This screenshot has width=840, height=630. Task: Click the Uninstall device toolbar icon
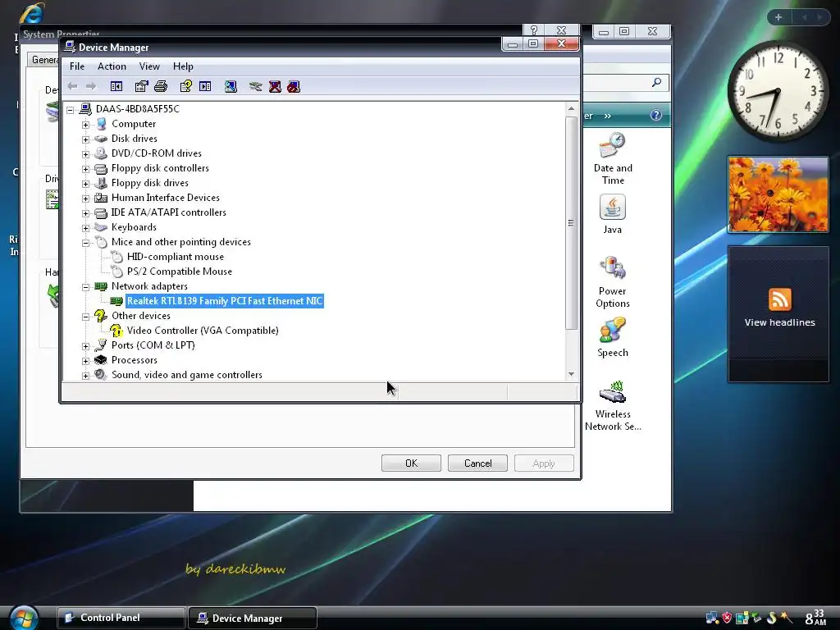(x=275, y=86)
